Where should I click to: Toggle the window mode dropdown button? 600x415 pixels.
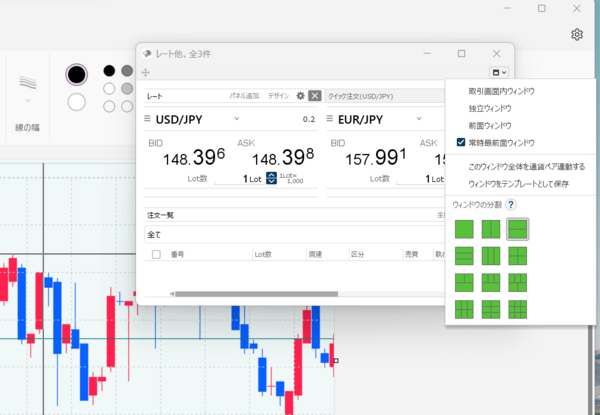[499, 72]
